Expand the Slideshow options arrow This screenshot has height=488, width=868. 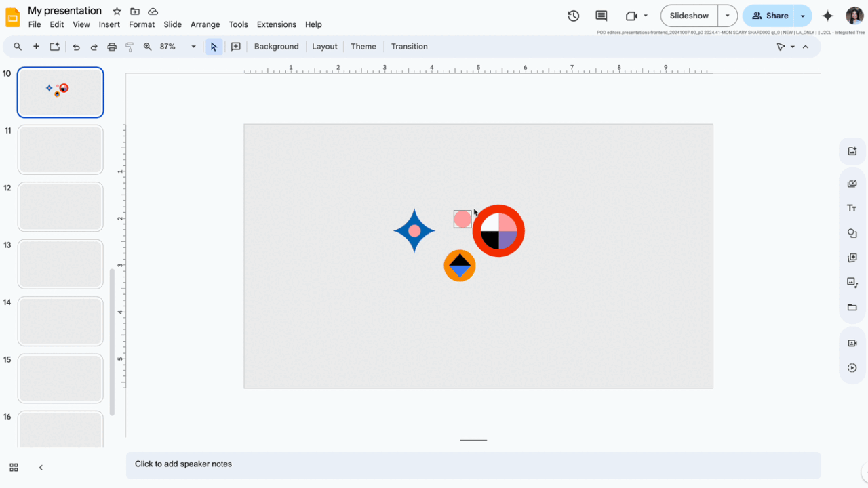click(x=728, y=16)
